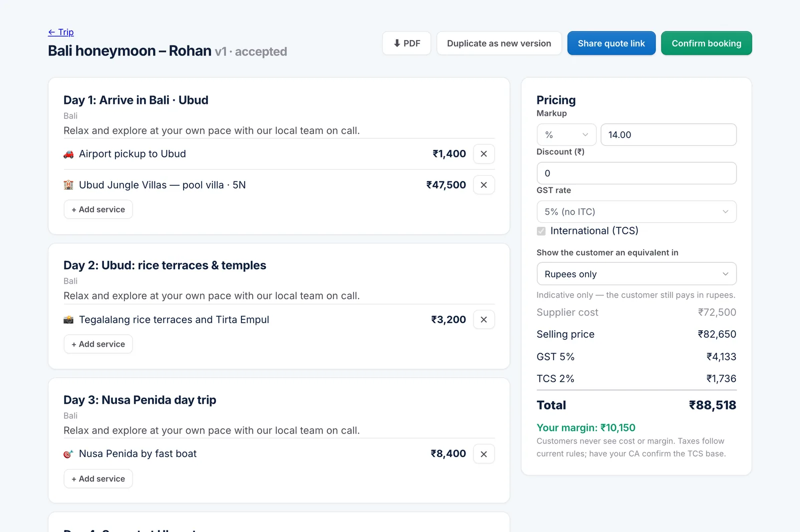This screenshot has width=800, height=532.
Task: Open the markup type % dropdown
Action: click(x=566, y=135)
